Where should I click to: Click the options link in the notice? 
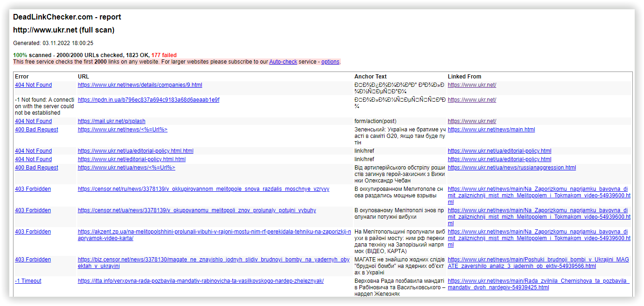(x=330, y=62)
